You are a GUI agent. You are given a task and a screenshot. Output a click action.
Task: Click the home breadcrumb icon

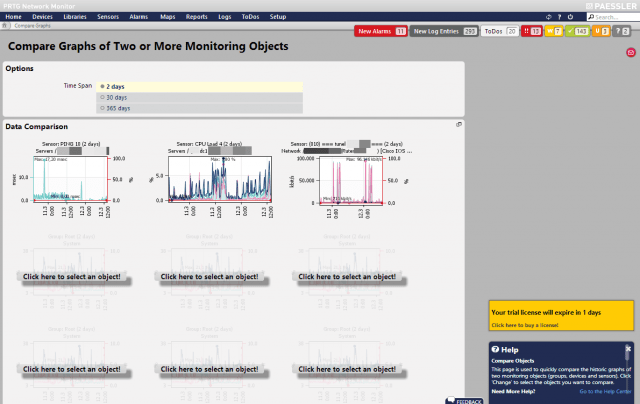[x=7, y=24]
